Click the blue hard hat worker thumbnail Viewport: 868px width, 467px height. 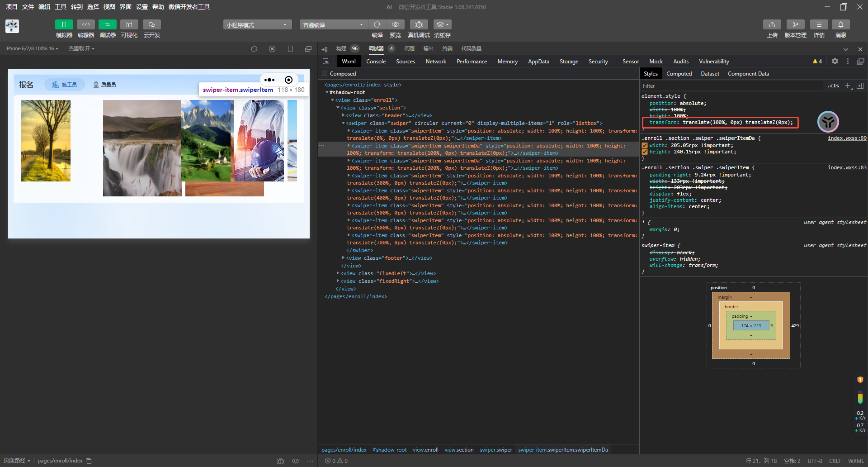click(x=259, y=141)
